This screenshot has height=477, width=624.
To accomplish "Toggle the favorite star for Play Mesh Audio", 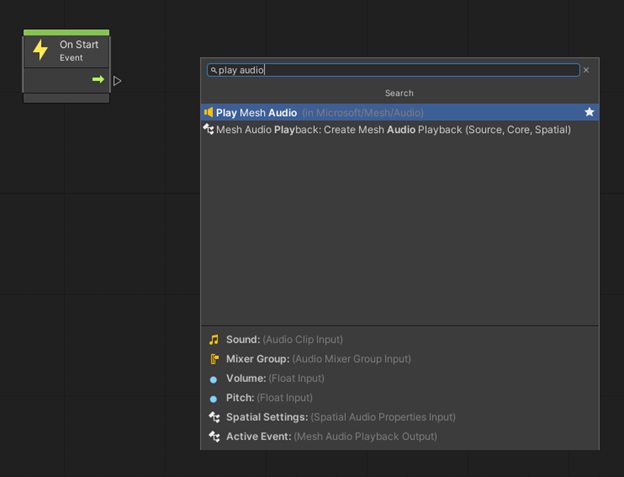I will pyautogui.click(x=589, y=112).
